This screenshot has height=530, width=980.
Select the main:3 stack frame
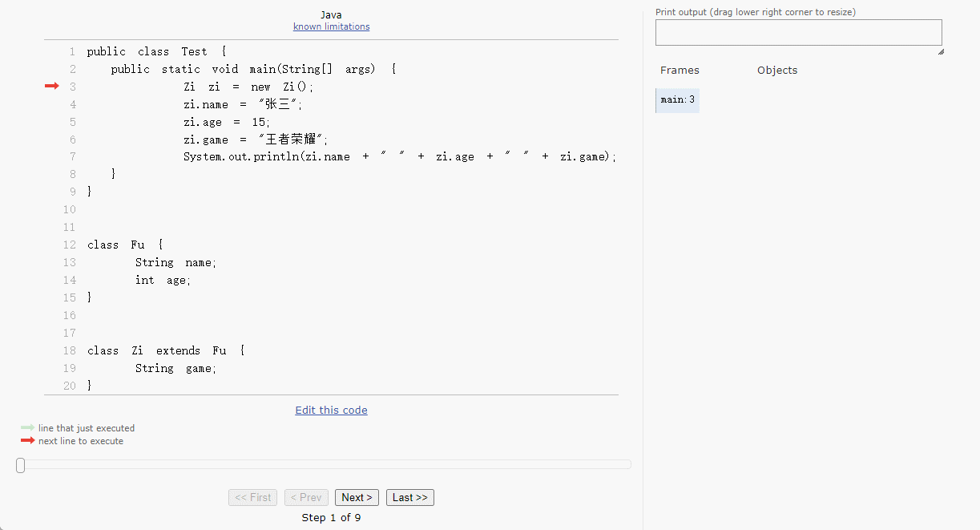[x=677, y=100]
